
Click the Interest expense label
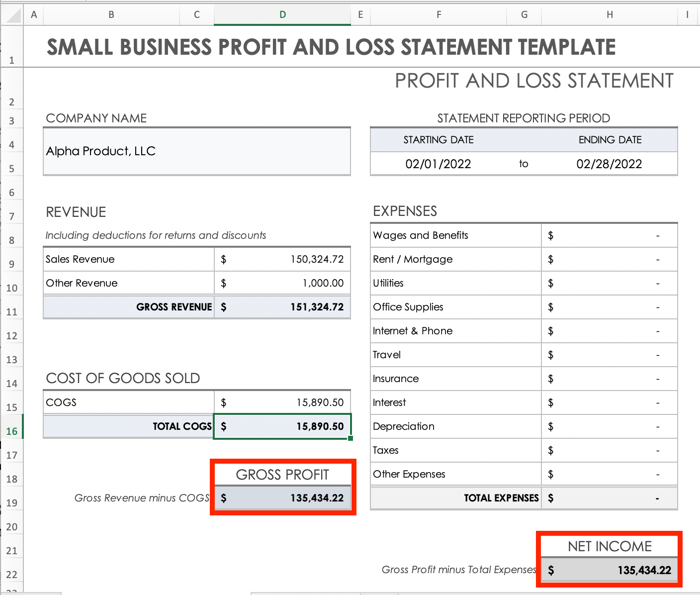point(389,402)
